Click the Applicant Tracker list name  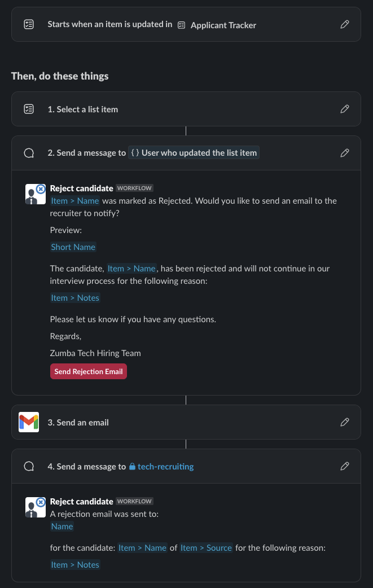coord(223,25)
